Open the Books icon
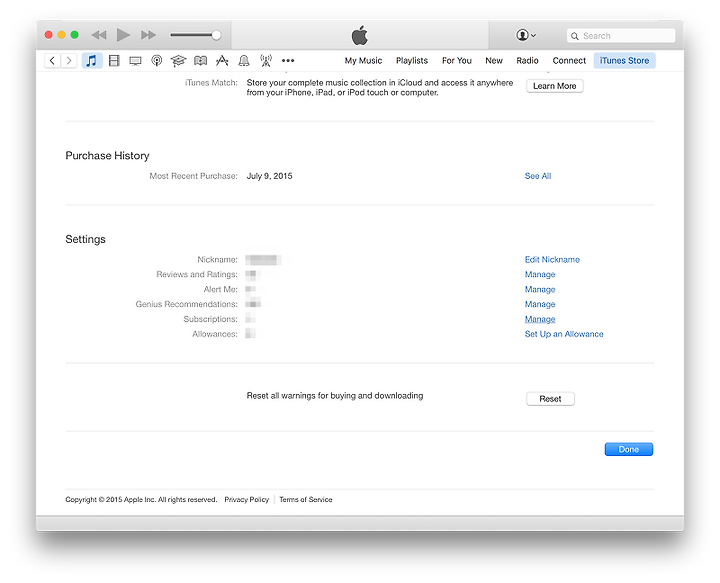Screen dimensions: 720x583 tap(200, 61)
